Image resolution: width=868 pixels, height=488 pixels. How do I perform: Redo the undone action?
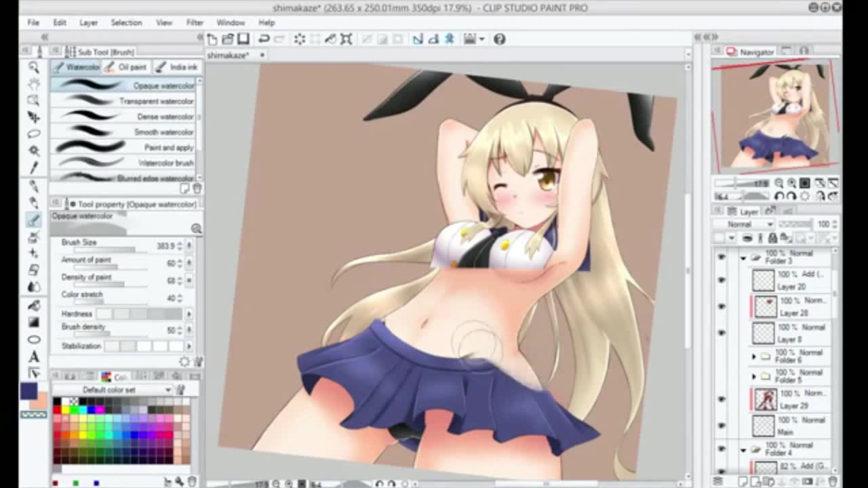(x=279, y=39)
